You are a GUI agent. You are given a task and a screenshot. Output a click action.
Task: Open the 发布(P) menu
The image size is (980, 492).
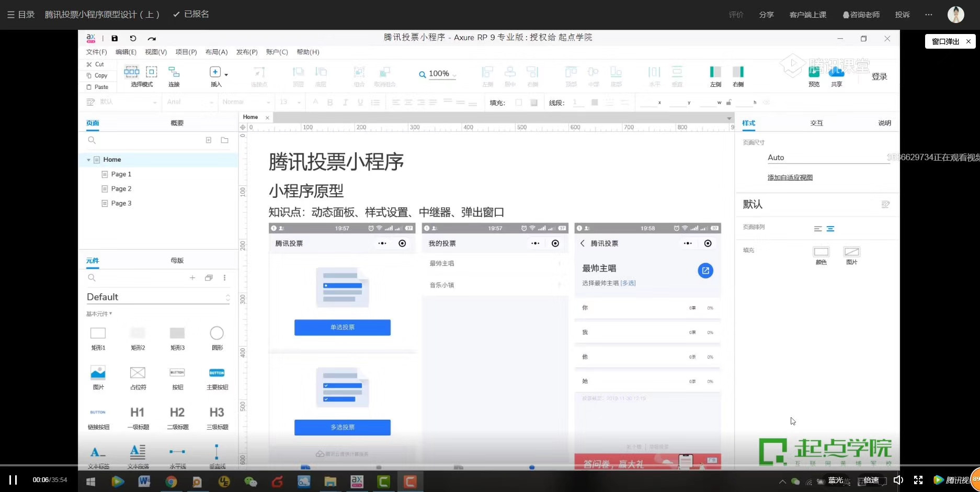(x=247, y=52)
